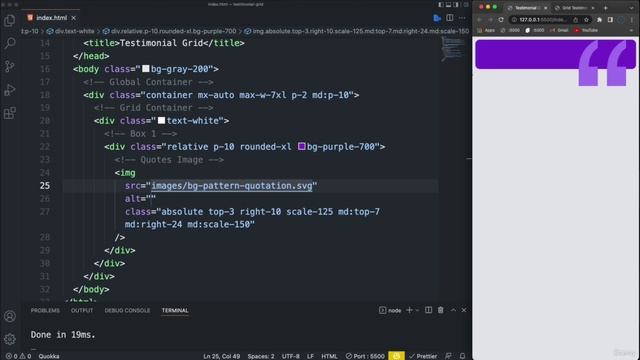Click Ln 25, Col 49 status entry
This screenshot has width=640, height=360.
222,356
